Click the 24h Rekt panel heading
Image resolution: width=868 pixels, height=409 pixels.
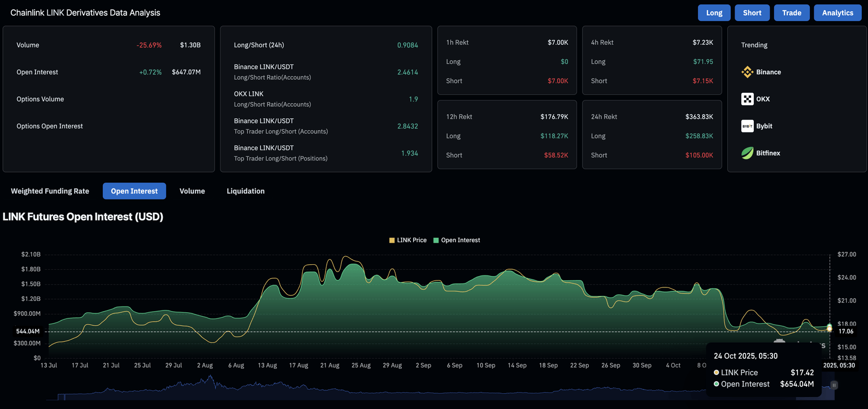(604, 117)
